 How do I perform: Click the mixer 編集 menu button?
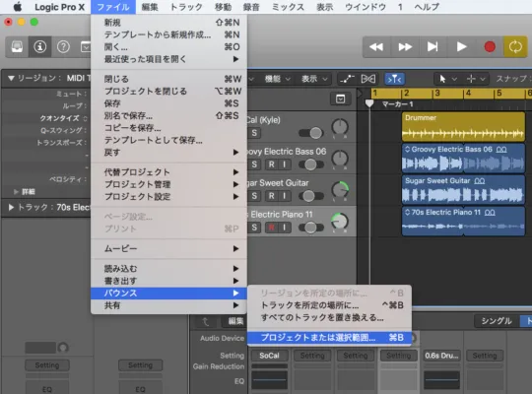pos(235,321)
